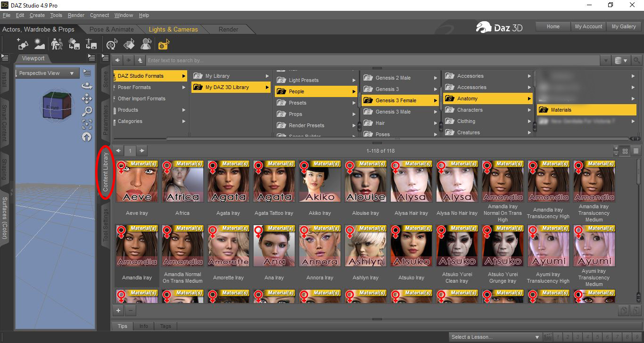Switch thumbnails to list view
Image resolution: width=644 pixels, height=343 pixels.
click(x=636, y=151)
